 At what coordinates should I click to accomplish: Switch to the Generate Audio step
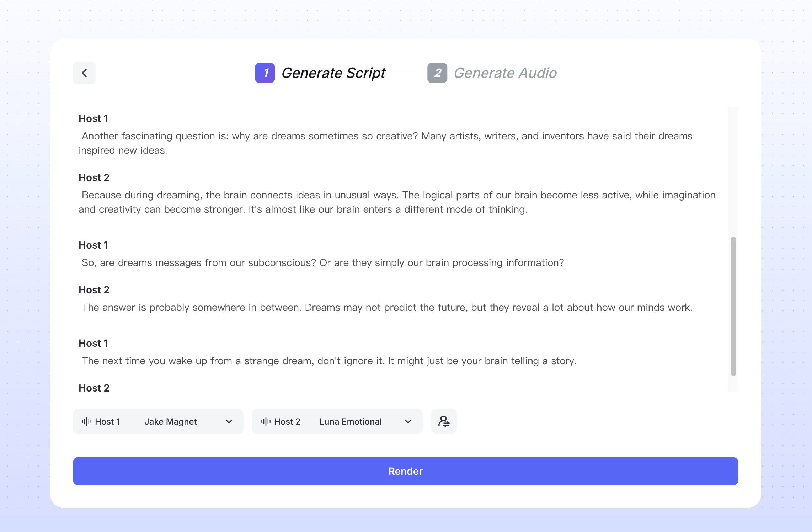click(x=505, y=73)
